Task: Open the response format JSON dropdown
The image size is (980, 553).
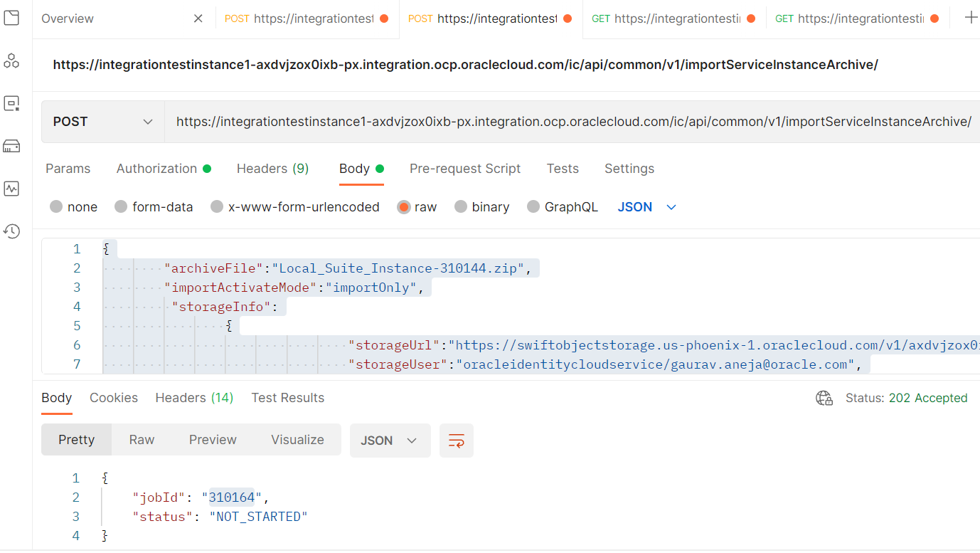Action: click(x=390, y=440)
